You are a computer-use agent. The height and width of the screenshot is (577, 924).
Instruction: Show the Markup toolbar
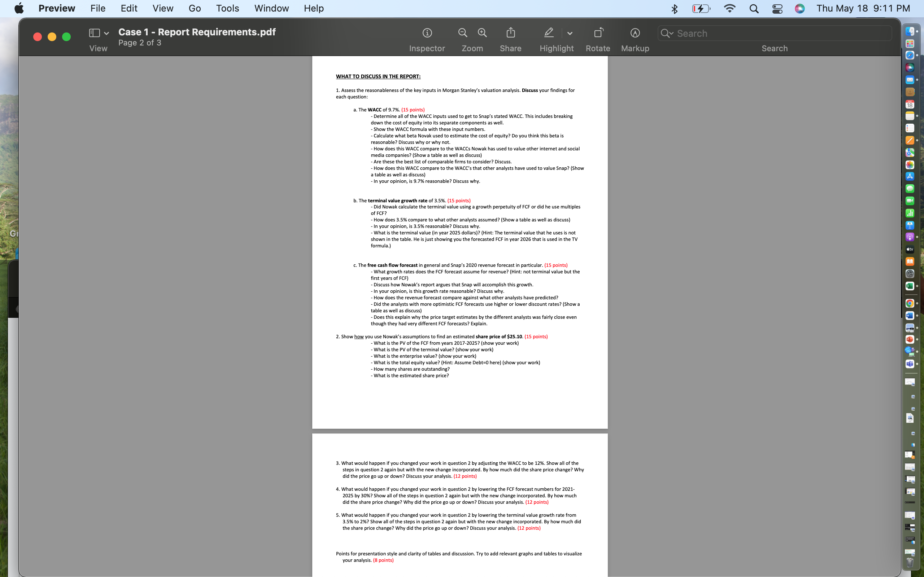[635, 33]
